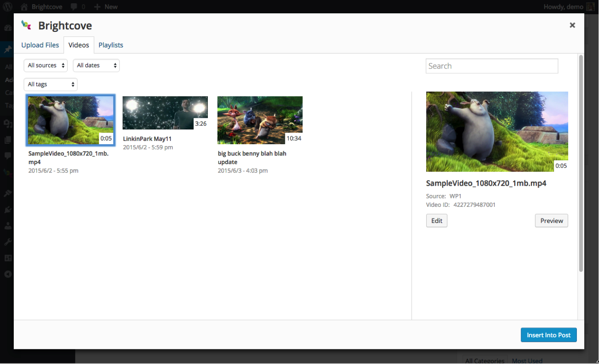
Task: Select the big buck benny video thumbnail
Action: point(260,120)
